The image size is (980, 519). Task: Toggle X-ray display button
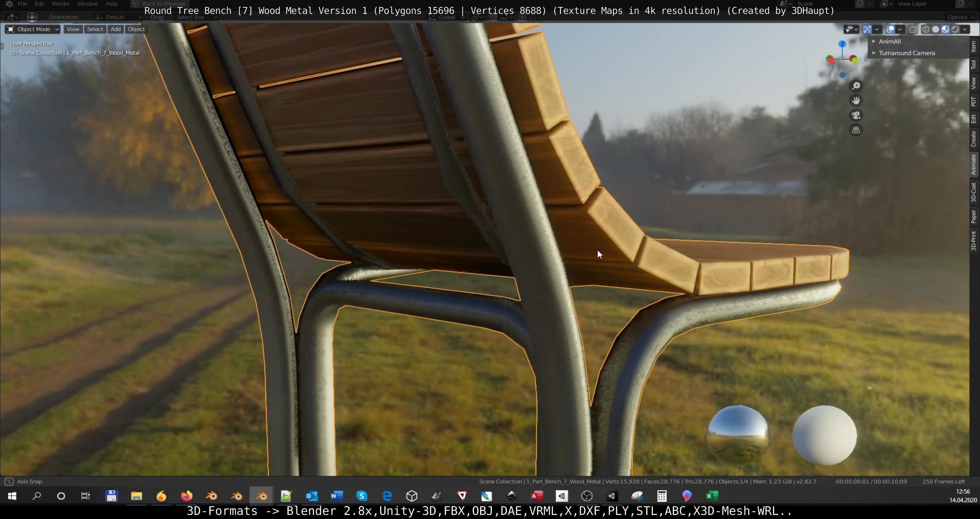tap(913, 29)
